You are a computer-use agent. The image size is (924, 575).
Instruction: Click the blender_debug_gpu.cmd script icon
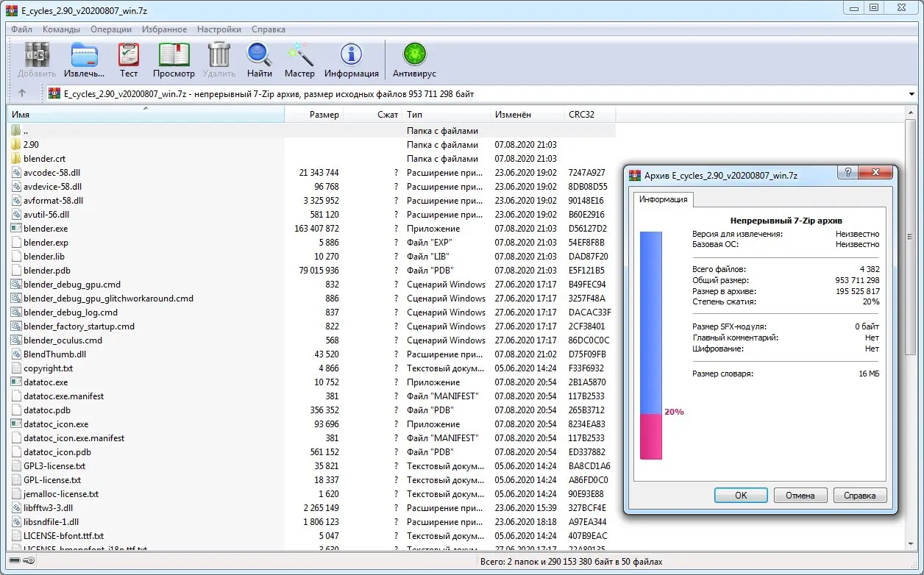tap(17, 285)
